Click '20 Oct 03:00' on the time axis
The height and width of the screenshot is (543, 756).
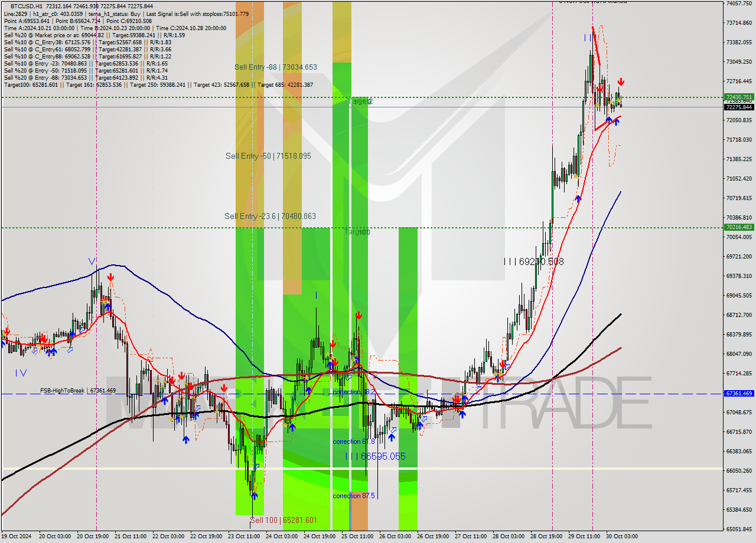(x=54, y=537)
